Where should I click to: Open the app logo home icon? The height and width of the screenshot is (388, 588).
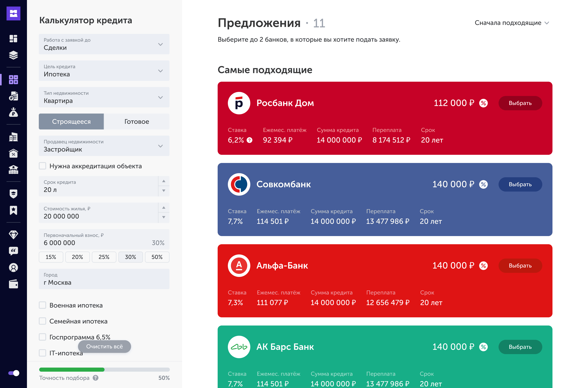(x=13, y=13)
